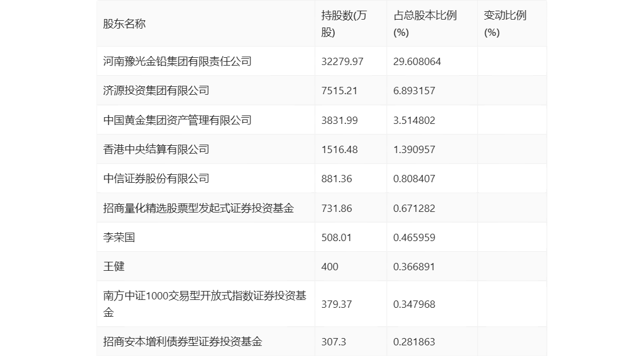Click share percentage 6.893157

click(414, 91)
